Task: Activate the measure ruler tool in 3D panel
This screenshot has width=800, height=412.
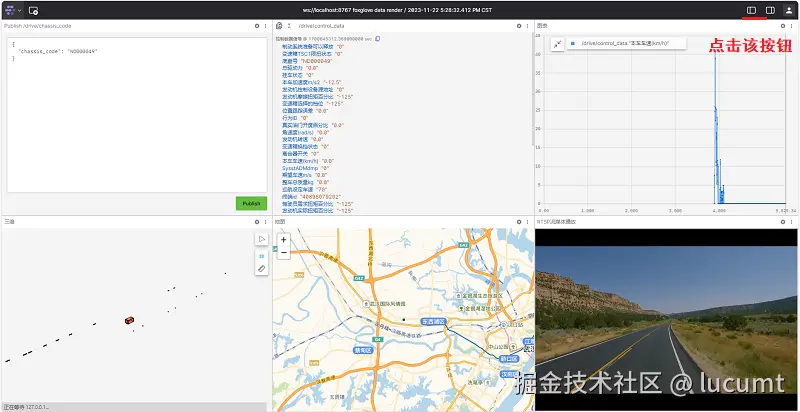Action: (x=261, y=269)
